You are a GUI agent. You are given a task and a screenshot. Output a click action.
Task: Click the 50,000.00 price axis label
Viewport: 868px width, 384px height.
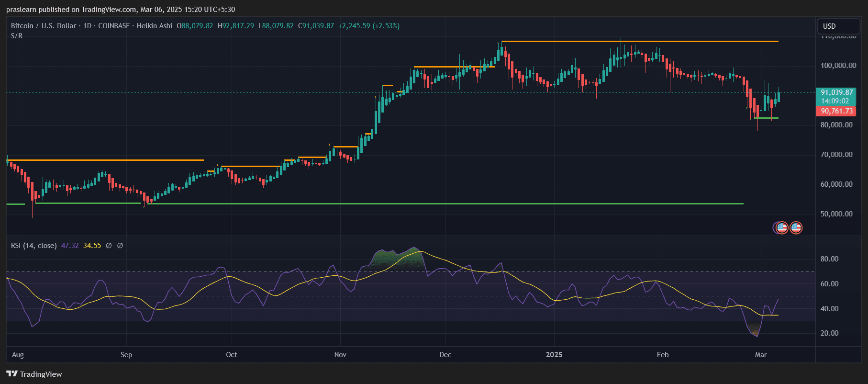click(x=836, y=214)
